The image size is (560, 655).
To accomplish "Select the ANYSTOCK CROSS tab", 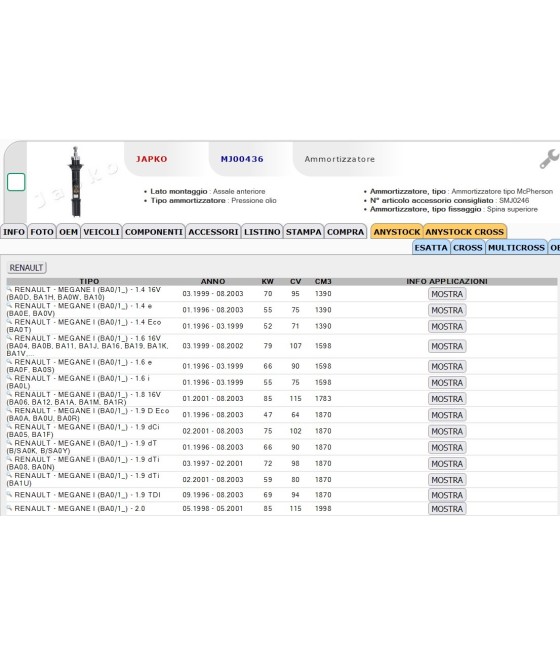I will (464, 232).
